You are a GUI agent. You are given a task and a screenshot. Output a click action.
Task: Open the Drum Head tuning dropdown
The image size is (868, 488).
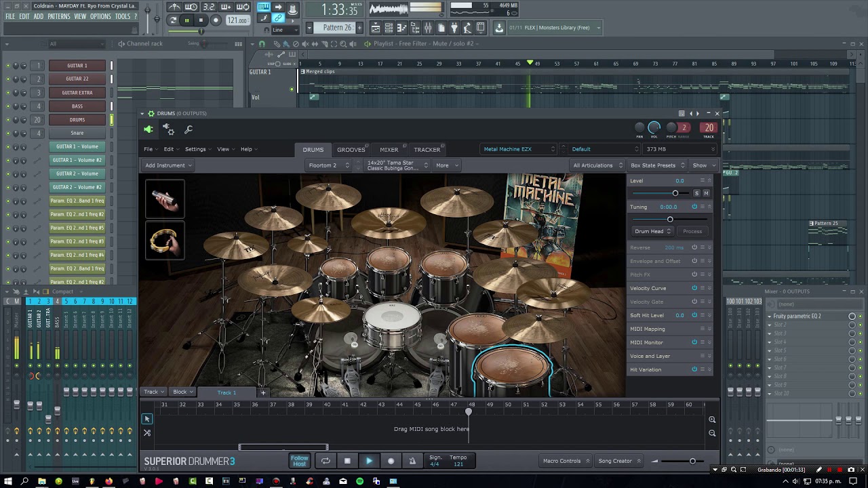(652, 231)
